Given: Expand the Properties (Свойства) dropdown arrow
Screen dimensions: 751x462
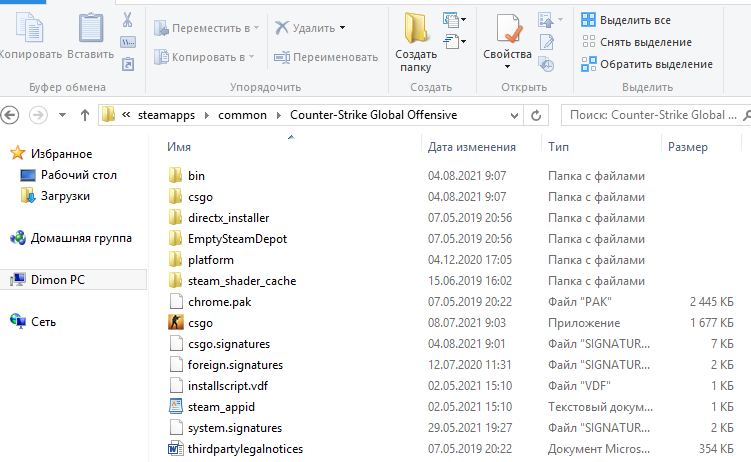Looking at the screenshot, I should coord(508,67).
